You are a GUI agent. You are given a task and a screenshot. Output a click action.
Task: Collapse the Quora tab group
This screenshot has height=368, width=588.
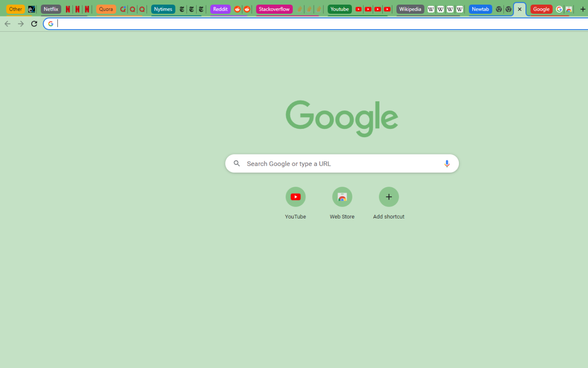point(106,9)
